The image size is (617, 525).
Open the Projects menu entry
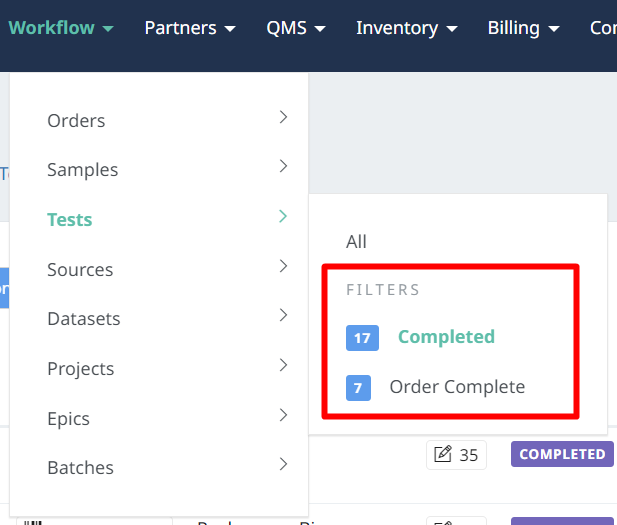point(81,369)
